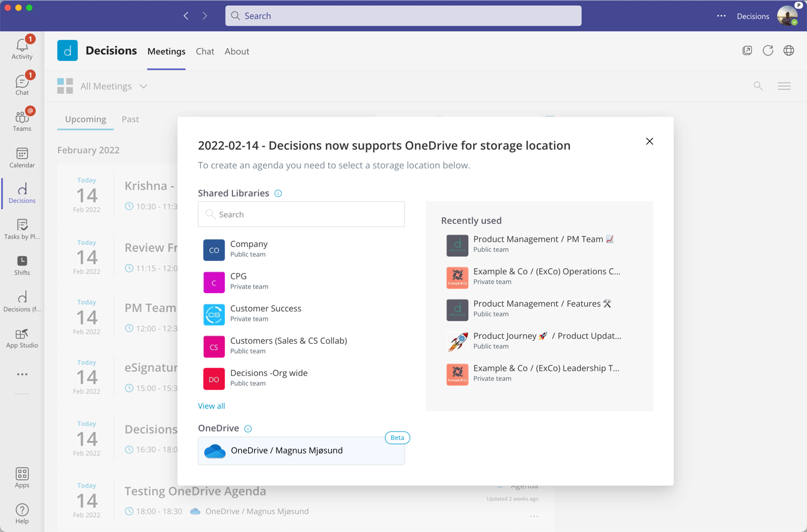Viewport: 807px width, 532px height.
Task: Show OneDrive info tooltip
Action: (x=248, y=429)
